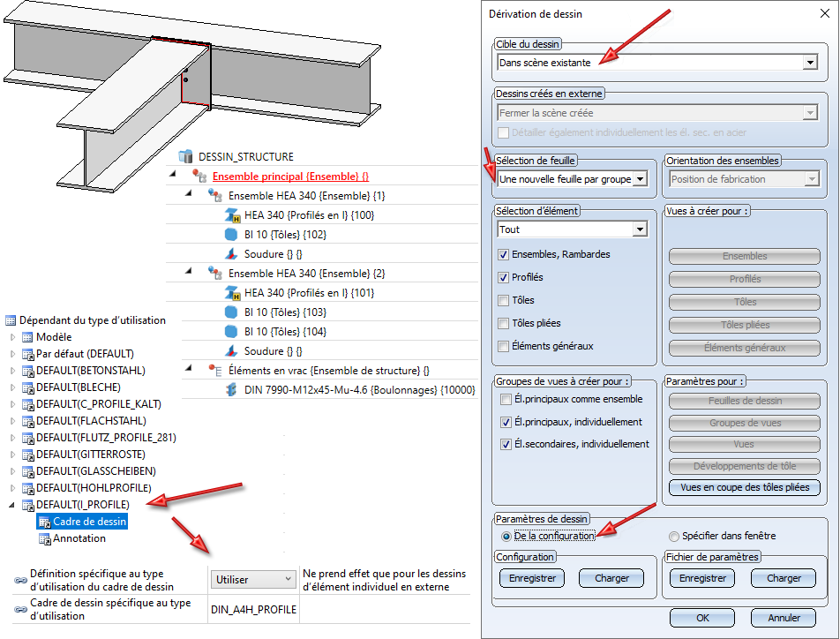Click the DEFAULT(I_PROFILE) icon
Viewport: 840px width, 639px height.
[28, 505]
